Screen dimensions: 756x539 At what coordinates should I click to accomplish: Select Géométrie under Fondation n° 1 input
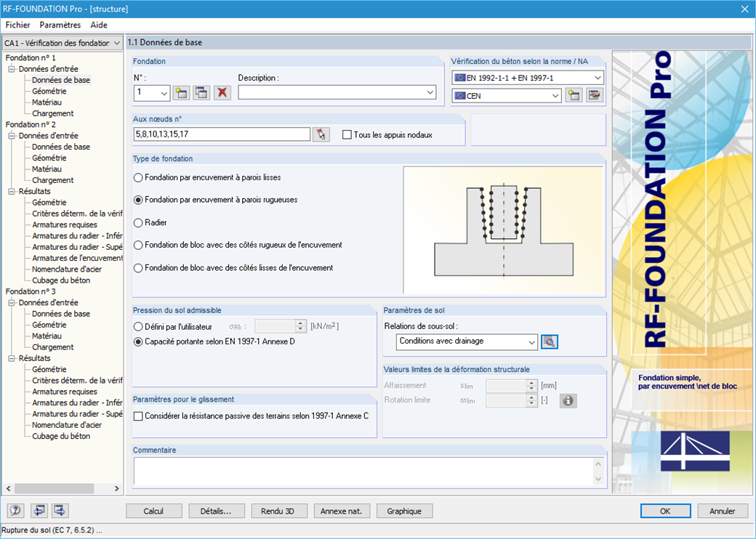[x=49, y=91]
